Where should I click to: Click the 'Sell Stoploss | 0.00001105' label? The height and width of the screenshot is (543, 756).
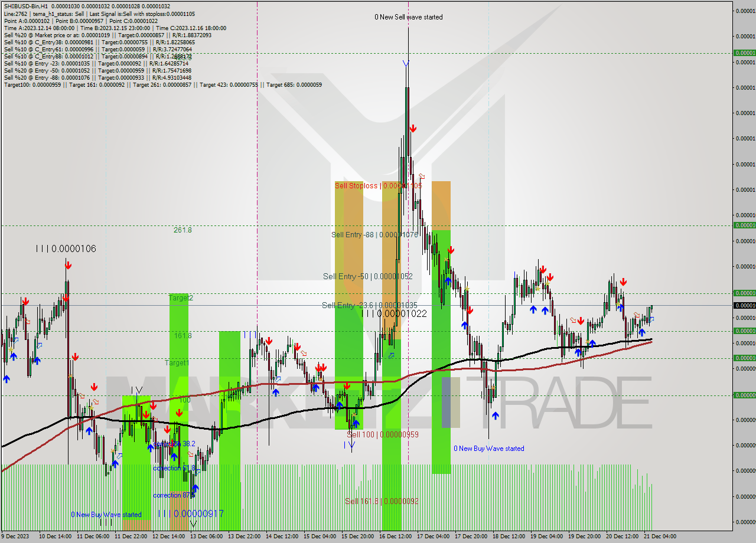(x=378, y=185)
